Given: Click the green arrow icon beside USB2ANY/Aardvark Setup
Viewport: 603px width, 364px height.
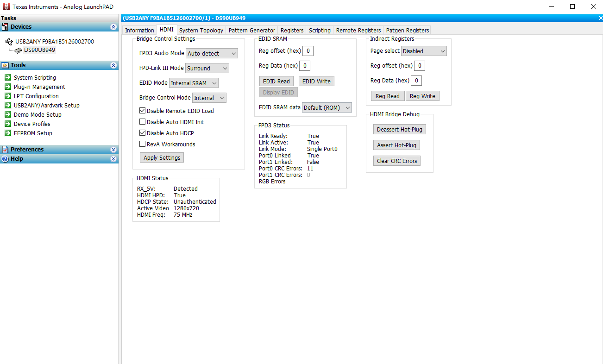Looking at the screenshot, I should tap(8, 105).
